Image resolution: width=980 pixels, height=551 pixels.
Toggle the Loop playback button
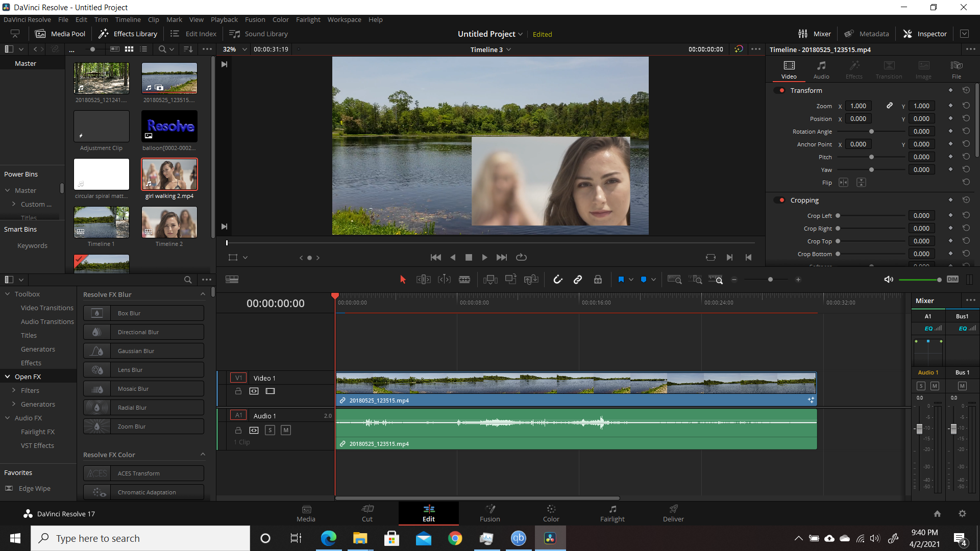521,258
